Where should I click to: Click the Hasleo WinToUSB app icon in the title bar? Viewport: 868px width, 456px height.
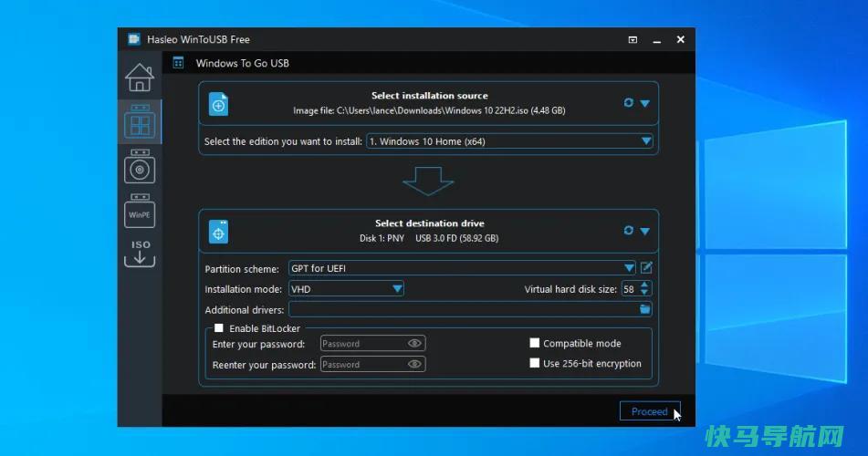[133, 39]
